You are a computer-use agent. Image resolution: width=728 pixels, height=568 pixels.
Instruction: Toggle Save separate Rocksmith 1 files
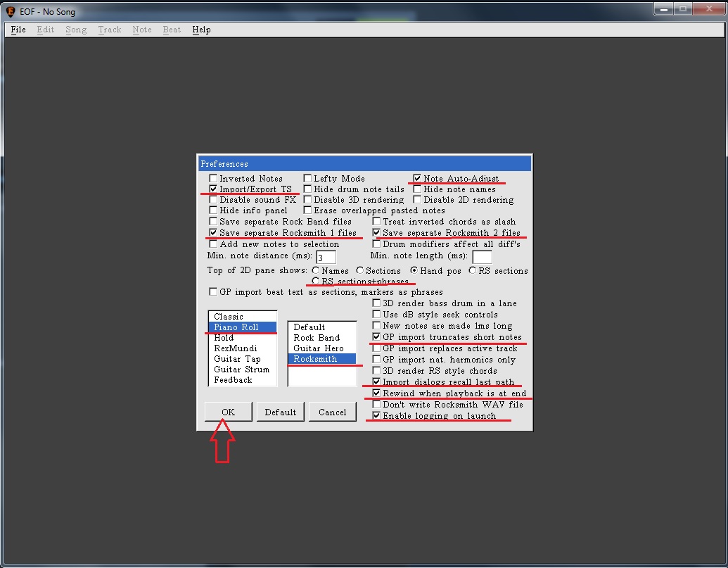click(213, 233)
